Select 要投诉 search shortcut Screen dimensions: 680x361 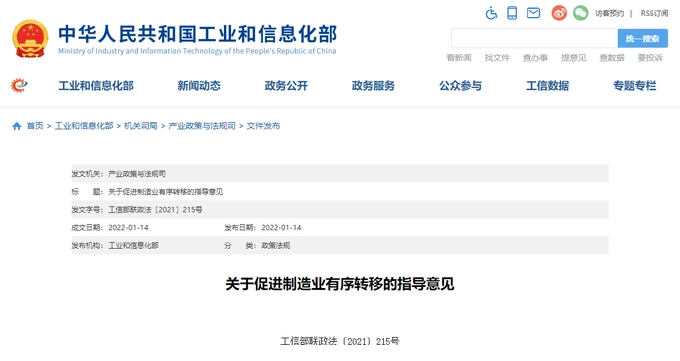650,58
